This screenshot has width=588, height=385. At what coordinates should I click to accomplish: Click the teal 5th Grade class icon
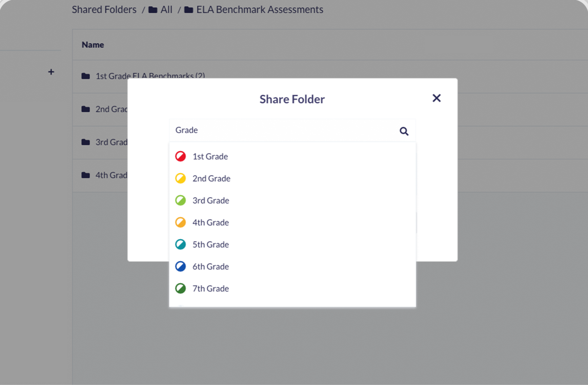click(x=180, y=244)
